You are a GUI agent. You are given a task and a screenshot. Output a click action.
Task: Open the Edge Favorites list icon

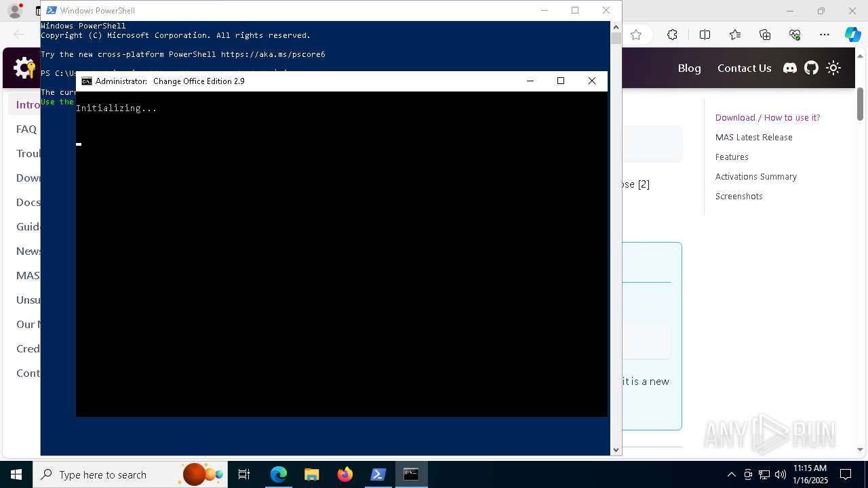click(x=735, y=35)
